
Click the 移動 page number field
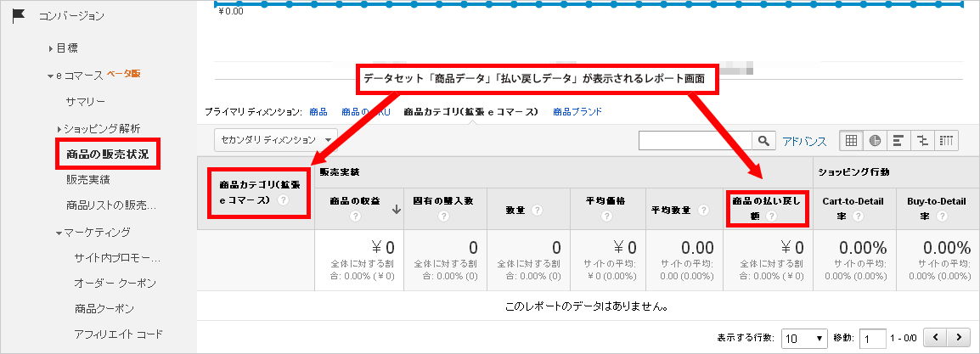872,337
